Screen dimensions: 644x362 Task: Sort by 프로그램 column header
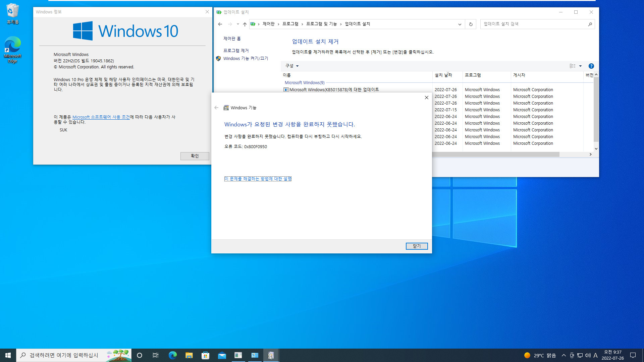pyautogui.click(x=487, y=75)
